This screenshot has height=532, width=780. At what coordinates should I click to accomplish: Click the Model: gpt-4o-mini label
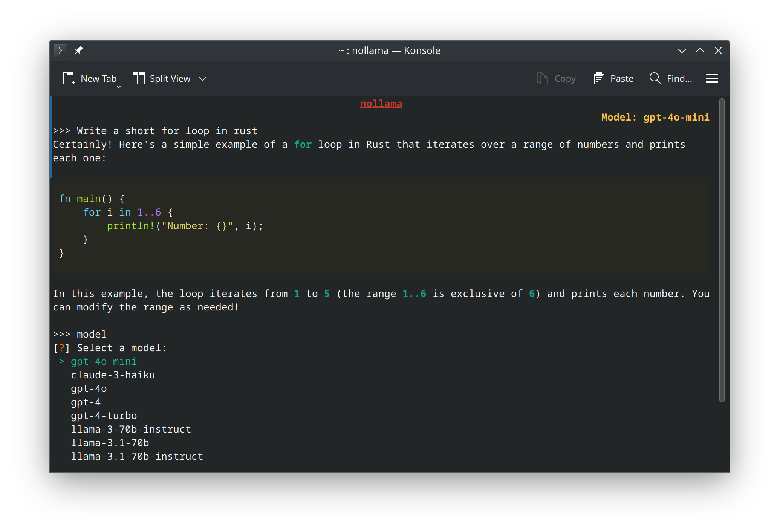pyautogui.click(x=655, y=117)
